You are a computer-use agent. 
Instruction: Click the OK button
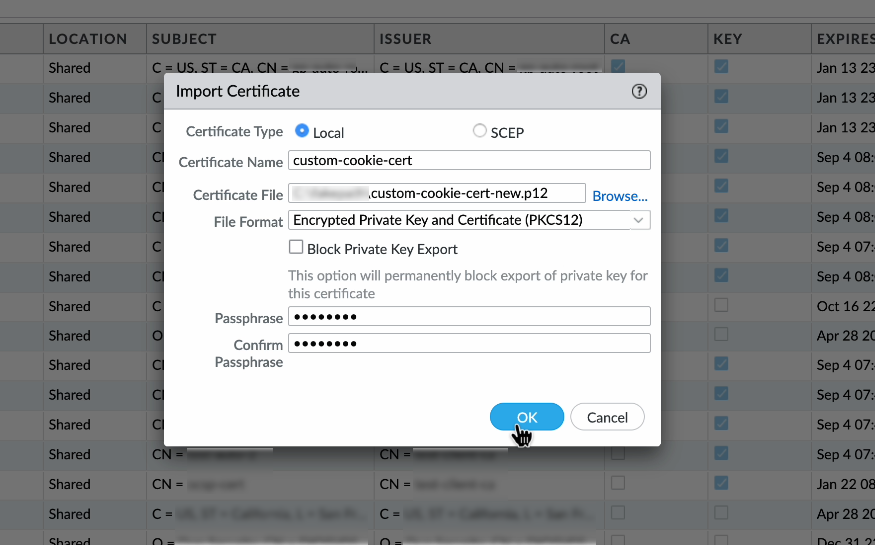tap(527, 417)
